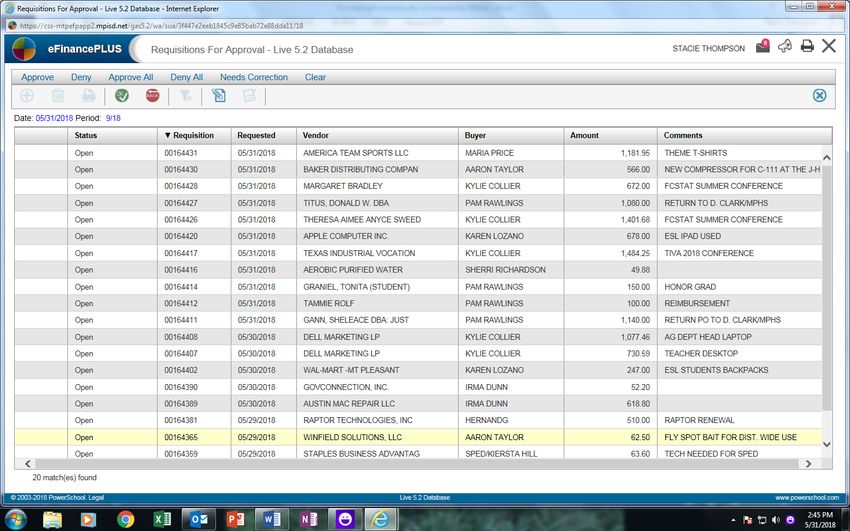Screen dimensions: 850x531
Task: Sort by the Comments column header
Action: pyautogui.click(x=745, y=135)
